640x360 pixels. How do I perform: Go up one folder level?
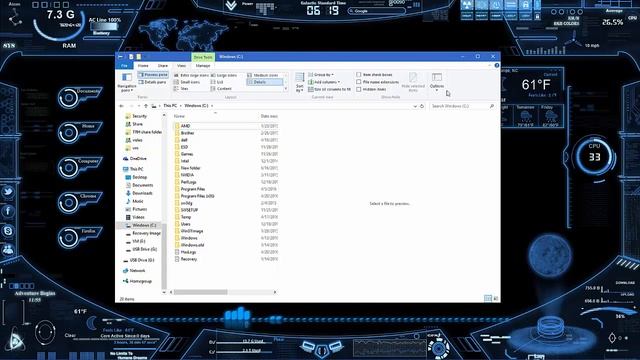coord(146,106)
